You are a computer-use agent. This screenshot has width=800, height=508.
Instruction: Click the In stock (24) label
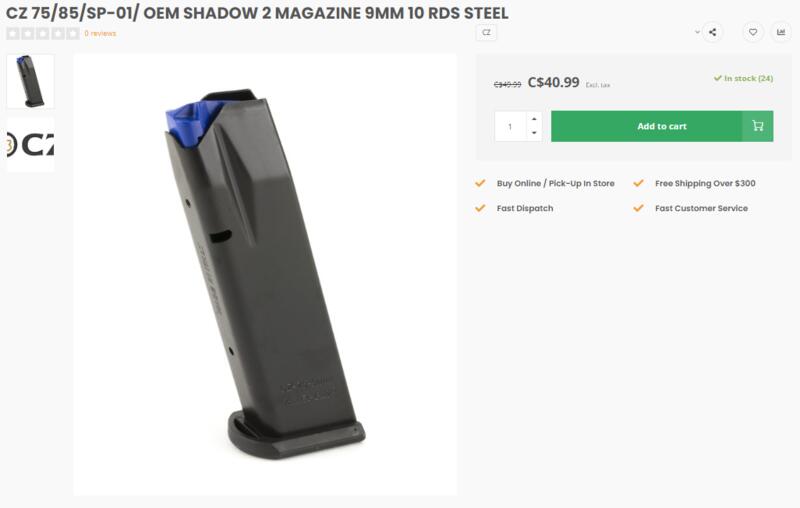point(743,79)
